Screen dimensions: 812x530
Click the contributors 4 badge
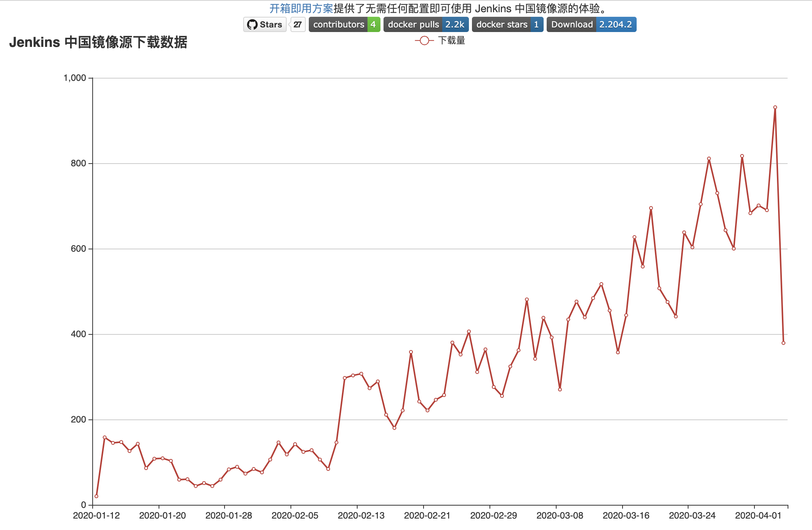pos(345,24)
